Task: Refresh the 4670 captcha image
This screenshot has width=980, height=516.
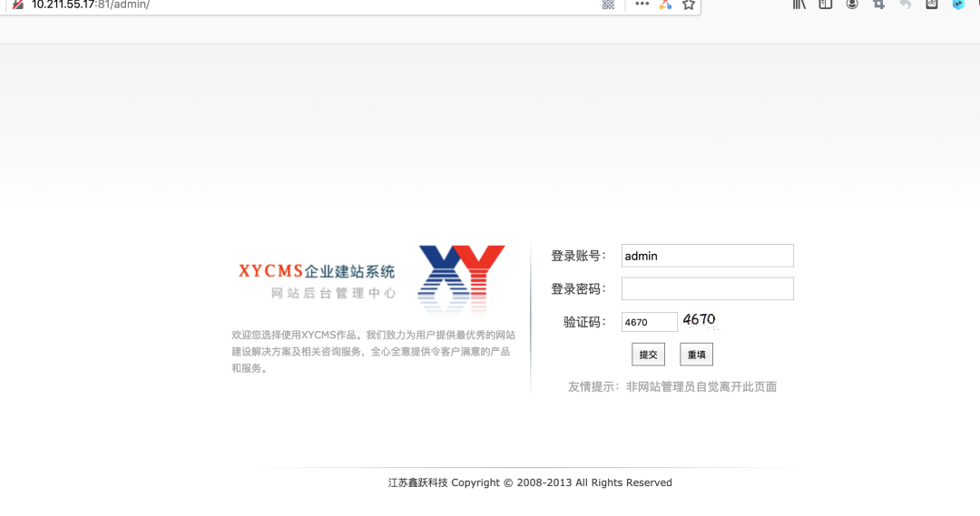Action: (x=700, y=320)
